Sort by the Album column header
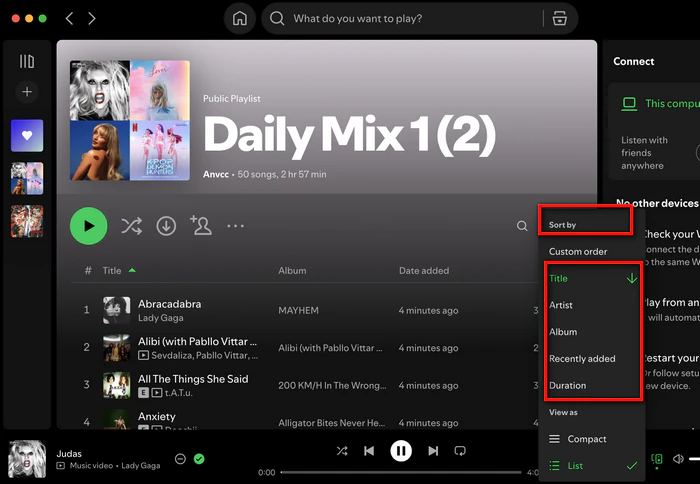Viewport: 700px width, 484px height. pos(292,271)
